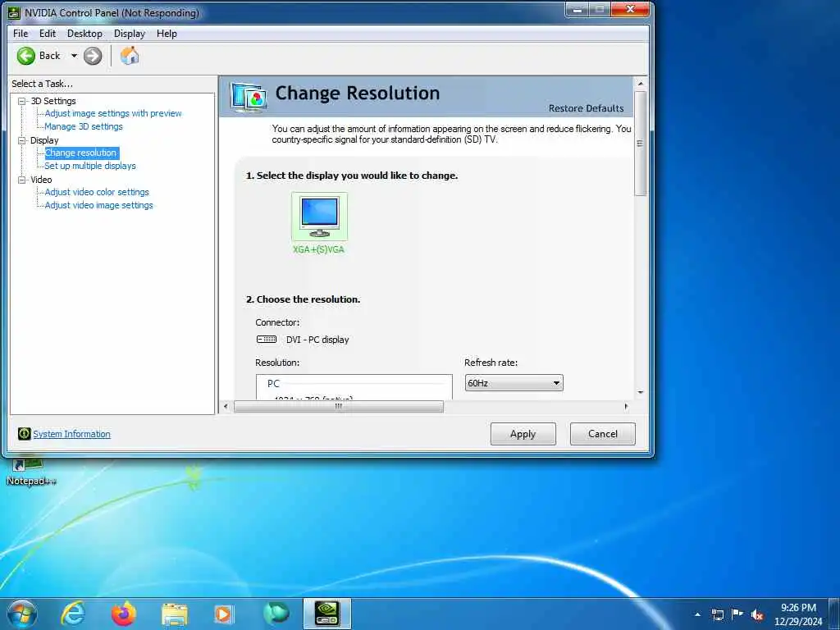Viewport: 840px width, 630px height.
Task: Click Restore Defaults link
Action: 586,108
